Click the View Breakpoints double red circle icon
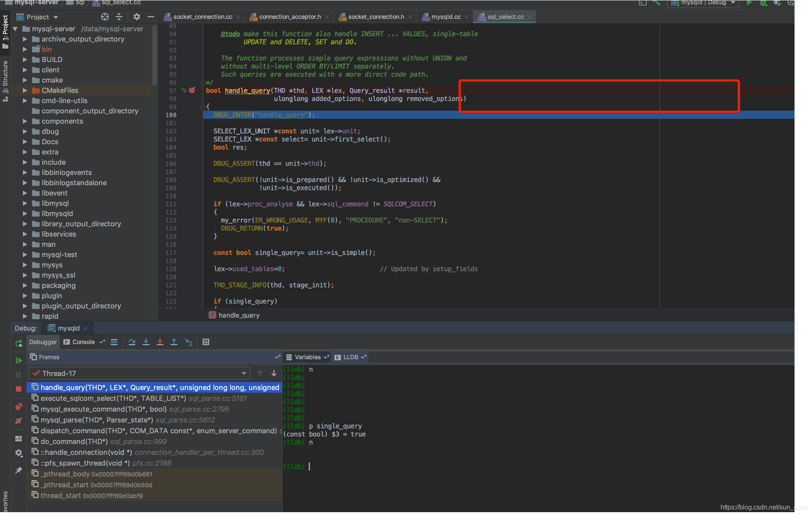The height and width of the screenshot is (515, 812). (18, 407)
